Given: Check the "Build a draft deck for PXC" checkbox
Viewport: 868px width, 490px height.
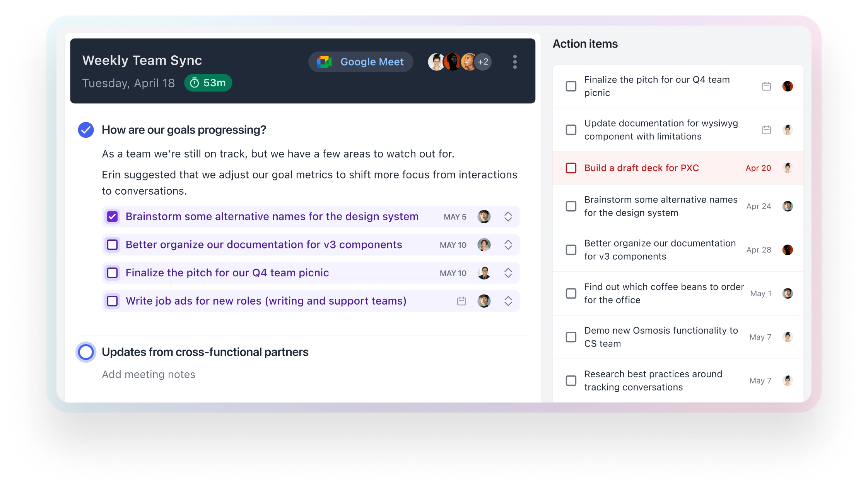Looking at the screenshot, I should 571,168.
